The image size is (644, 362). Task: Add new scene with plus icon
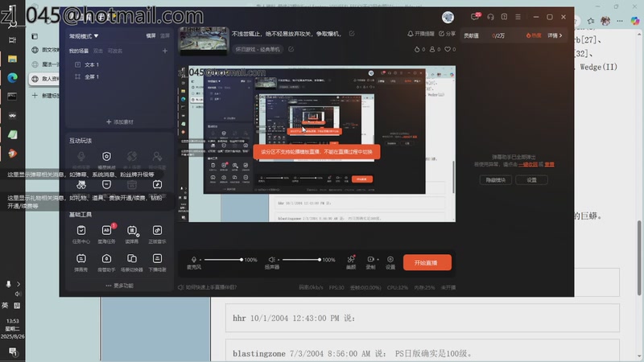[165, 51]
